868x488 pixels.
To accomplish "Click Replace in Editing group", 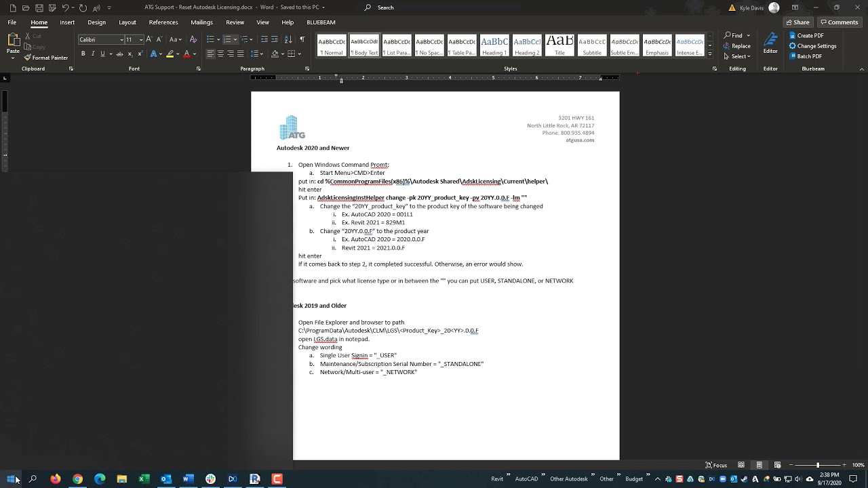I will pos(736,46).
